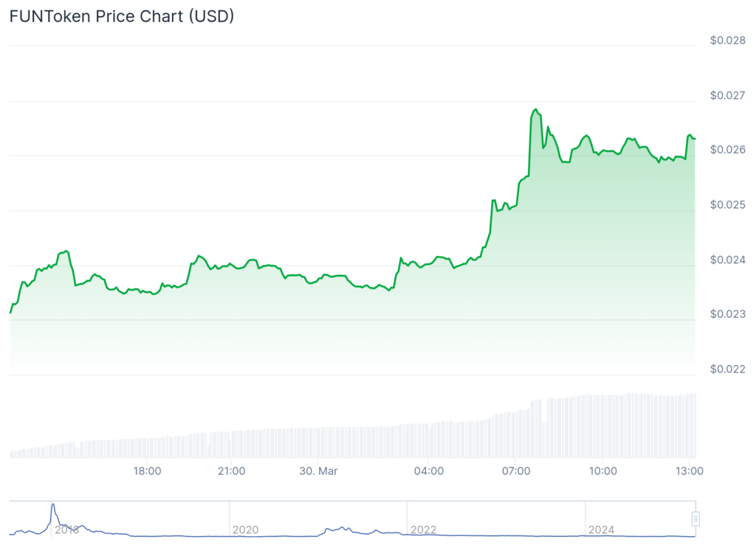756x551 pixels.
Task: Select the 2024 label in the navigator timeline
Action: pos(601,530)
